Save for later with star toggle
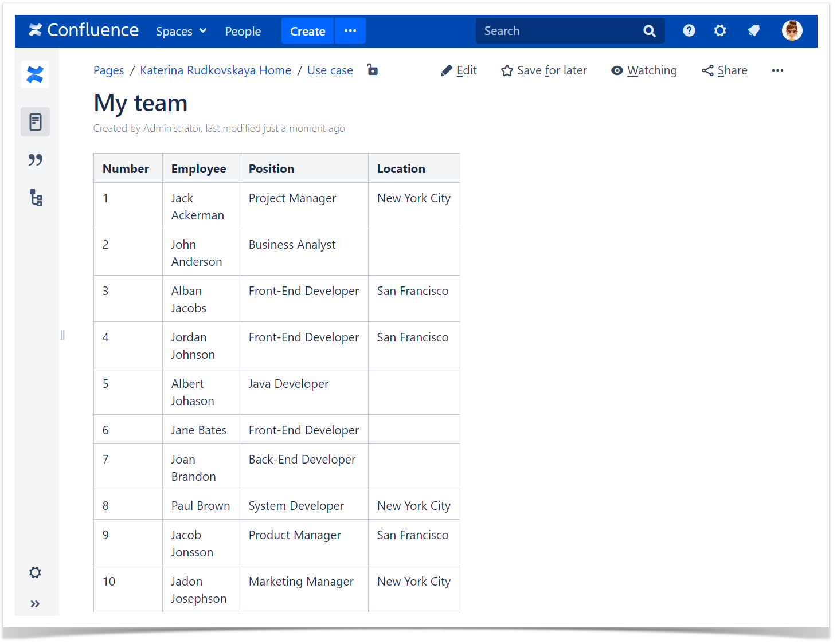Viewport: 837px width, 644px height. [x=543, y=70]
